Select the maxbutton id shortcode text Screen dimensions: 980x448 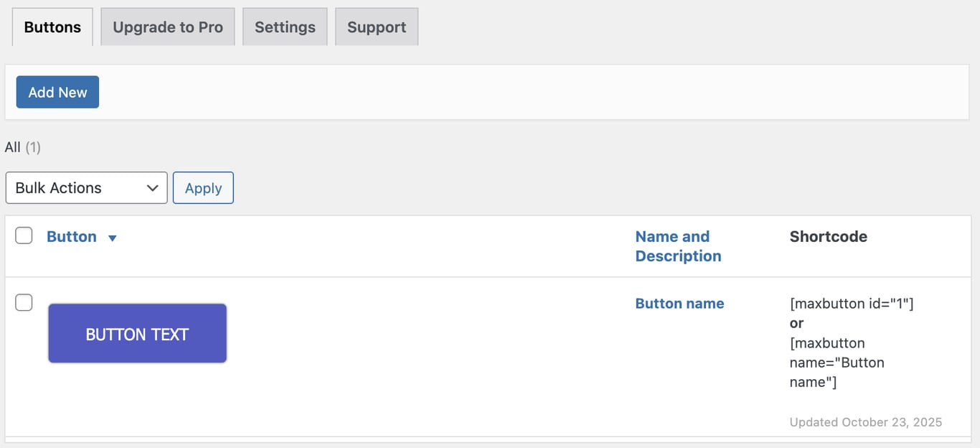coord(851,303)
